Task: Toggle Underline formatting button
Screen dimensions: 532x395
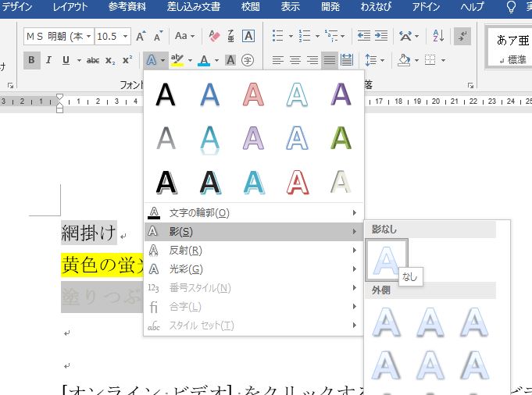Action: point(66,60)
